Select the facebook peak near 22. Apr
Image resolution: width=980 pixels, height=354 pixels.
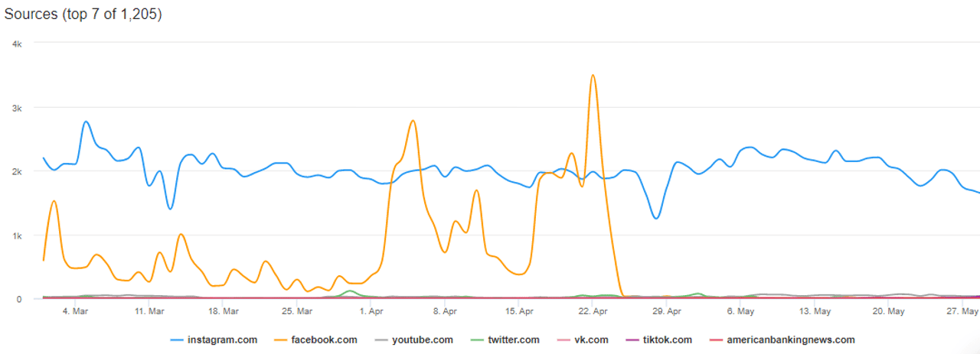click(593, 75)
